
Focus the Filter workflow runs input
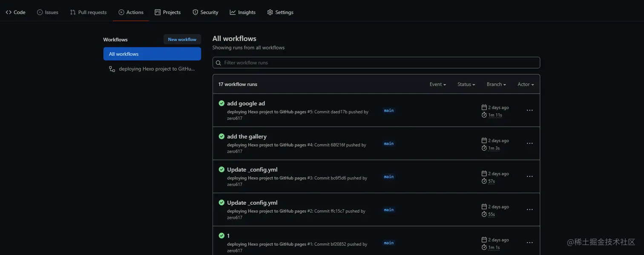tap(376, 63)
